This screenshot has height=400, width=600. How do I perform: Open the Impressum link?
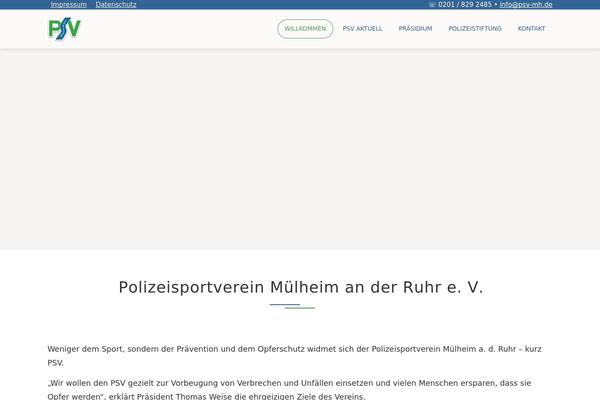tap(68, 5)
